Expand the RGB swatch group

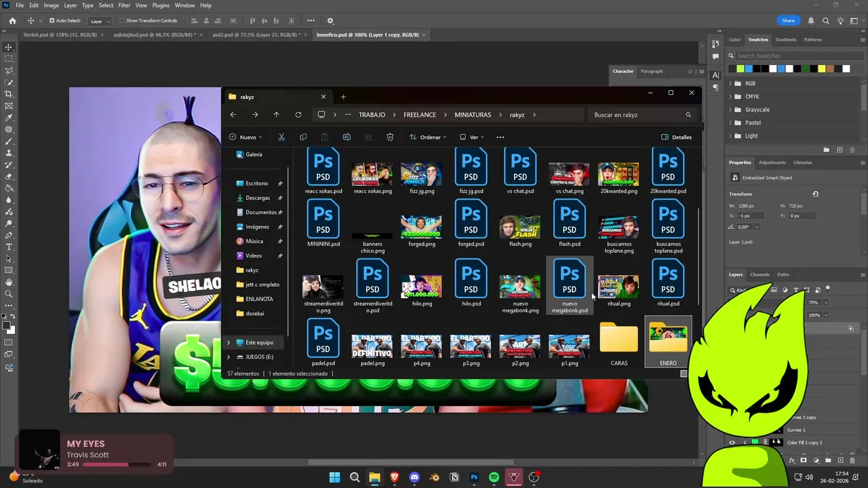pos(730,83)
